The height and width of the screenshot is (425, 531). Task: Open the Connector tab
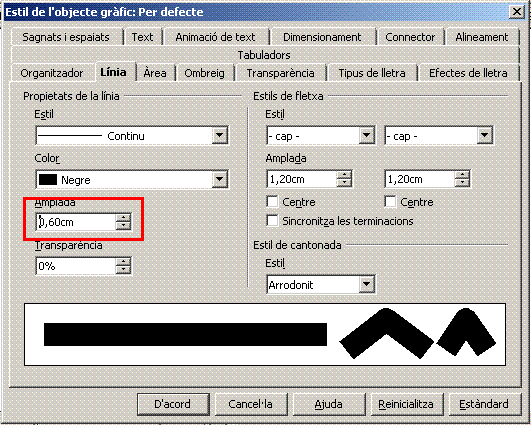pyautogui.click(x=410, y=37)
